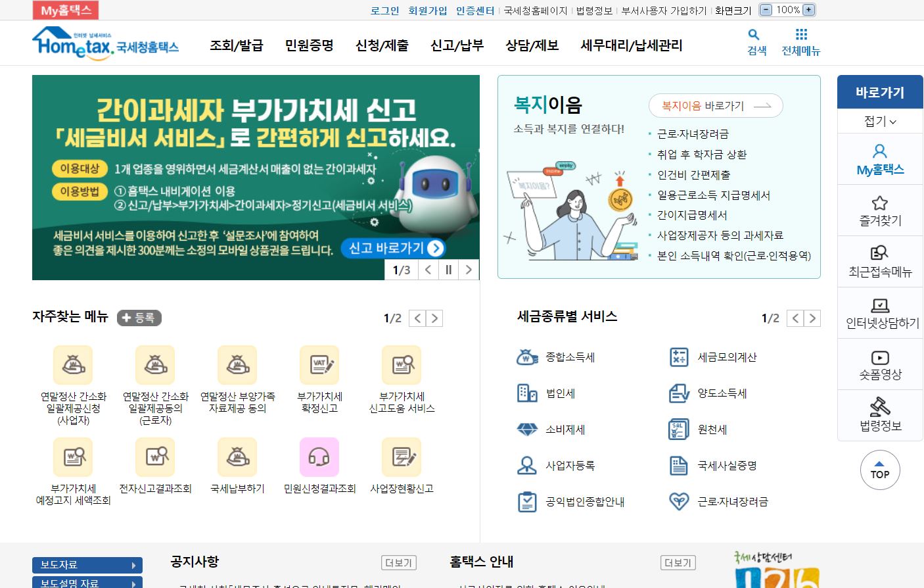Open 인터넷상담하기 icon

tap(880, 305)
